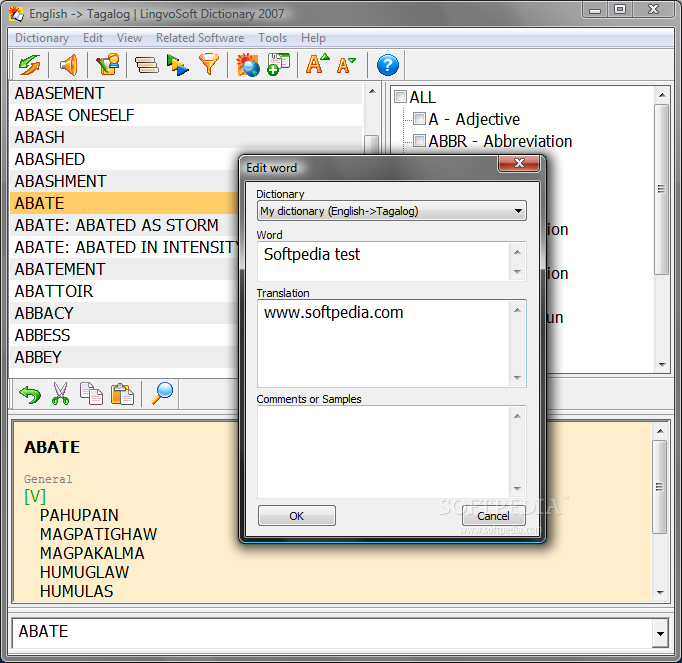
Task: Expand the ABATE search box dropdown arrow
Action: [660, 633]
